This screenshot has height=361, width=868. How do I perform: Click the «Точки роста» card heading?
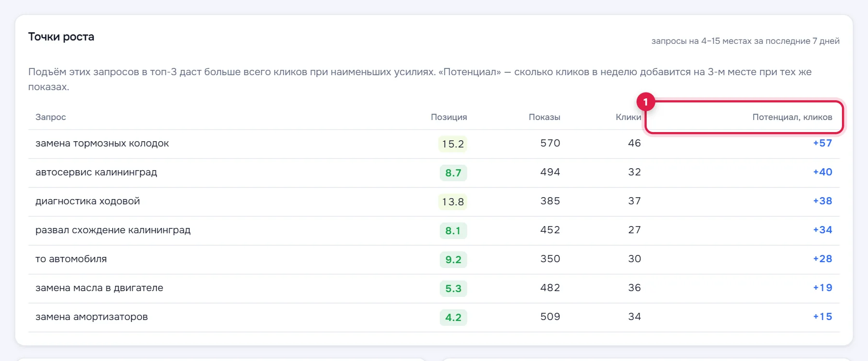[61, 37]
